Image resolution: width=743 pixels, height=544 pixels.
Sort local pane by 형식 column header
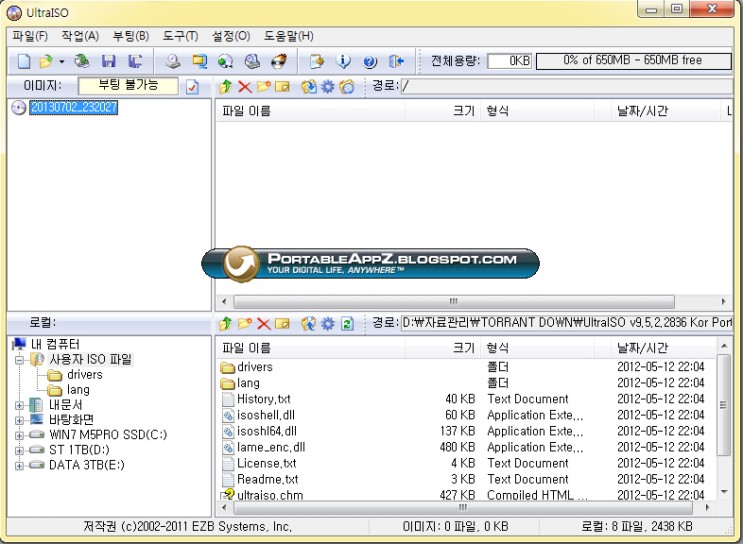537,348
